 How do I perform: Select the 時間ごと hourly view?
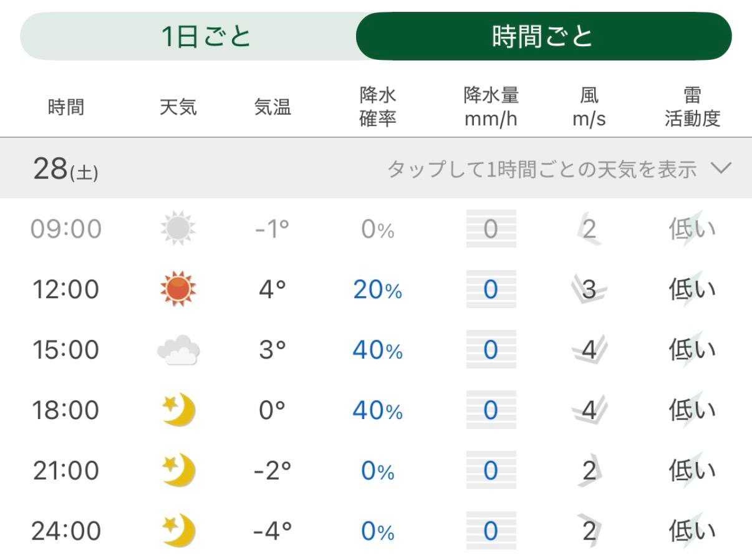coord(542,37)
